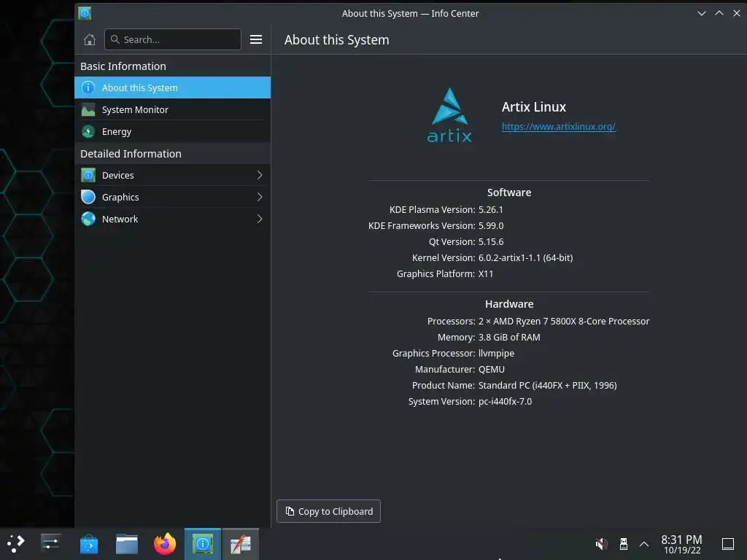Launch Discover software store from taskbar

88,544
